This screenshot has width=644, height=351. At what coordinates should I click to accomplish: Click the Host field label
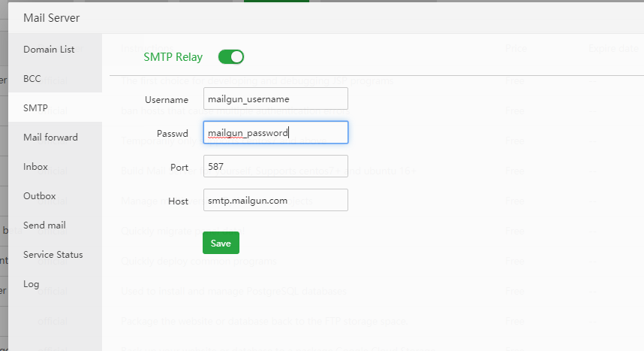[x=178, y=201]
